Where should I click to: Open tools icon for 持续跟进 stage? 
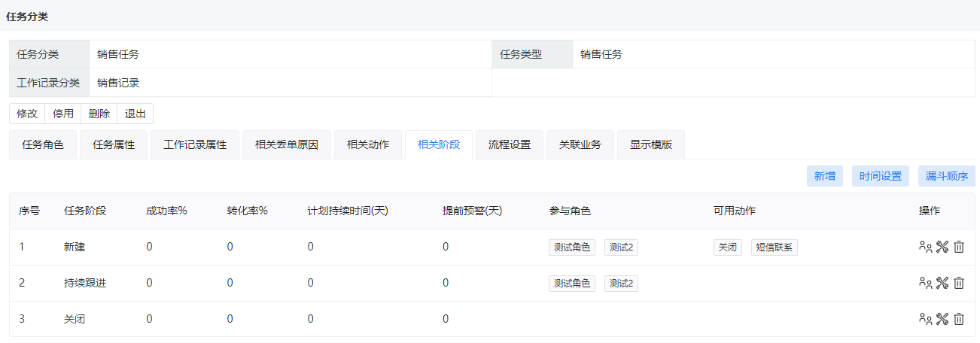coord(942,283)
